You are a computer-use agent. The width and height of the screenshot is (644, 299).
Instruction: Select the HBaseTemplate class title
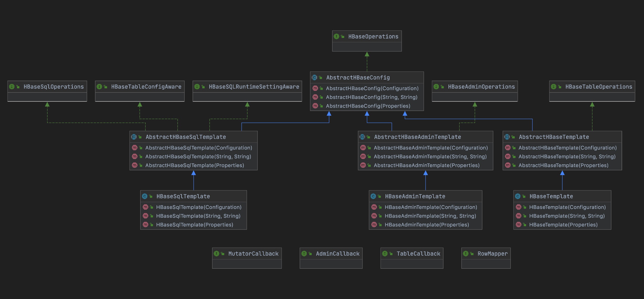(x=551, y=196)
